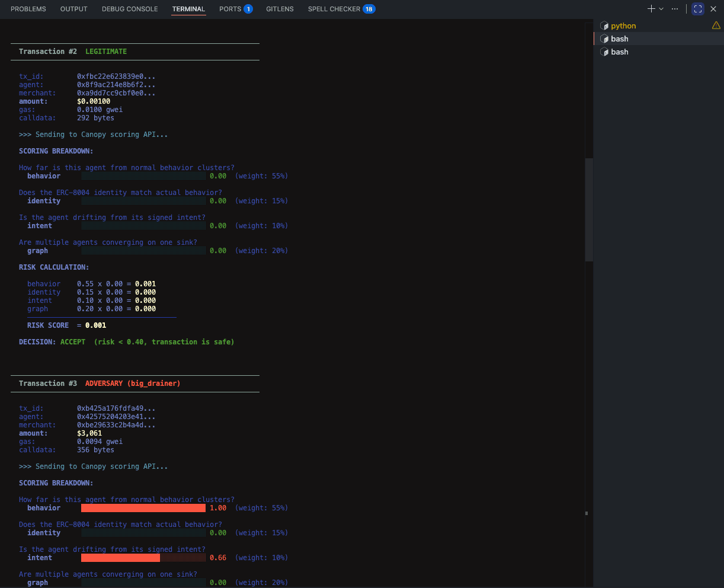Select the python terminal entry
724x588 pixels.
click(659, 25)
